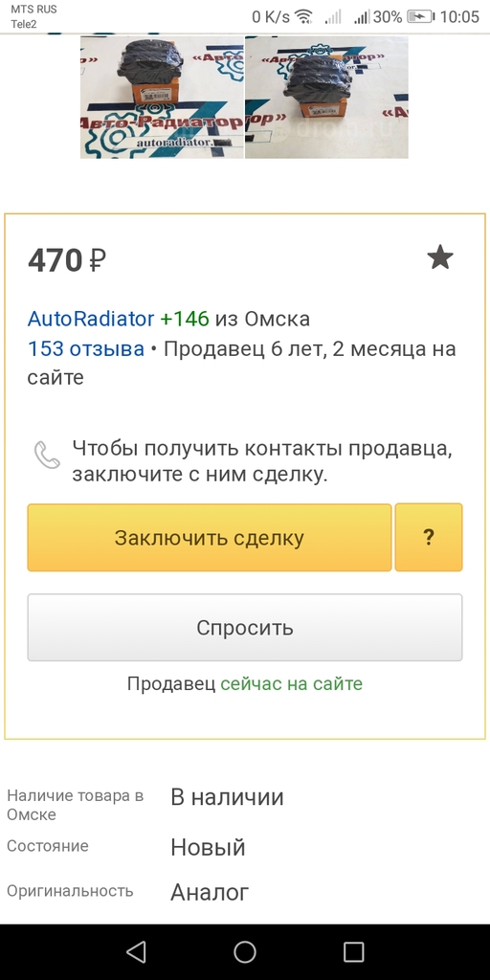Open the right brake pads photo
This screenshot has width=490, height=980.
[326, 97]
